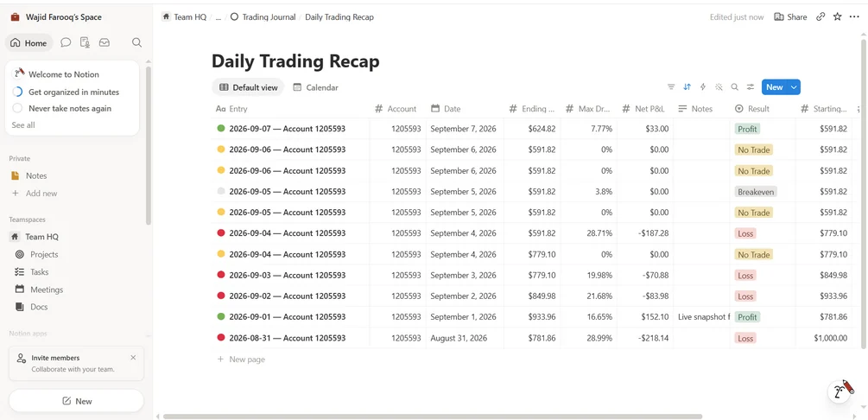The image size is (868, 420).
Task: Star page as favorite
Action: coord(838,17)
